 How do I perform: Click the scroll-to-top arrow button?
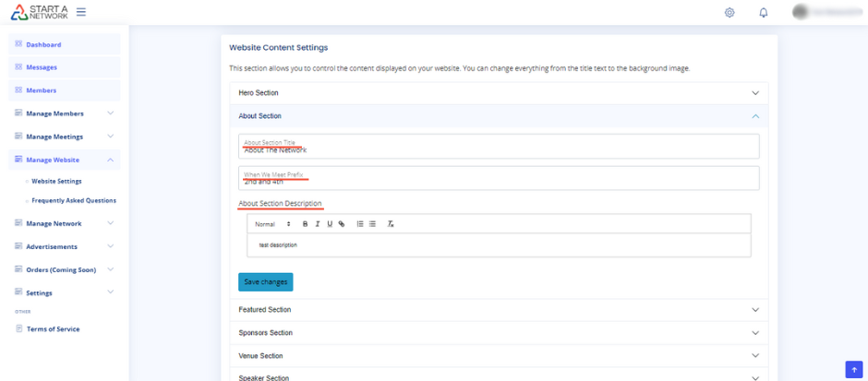point(854,369)
